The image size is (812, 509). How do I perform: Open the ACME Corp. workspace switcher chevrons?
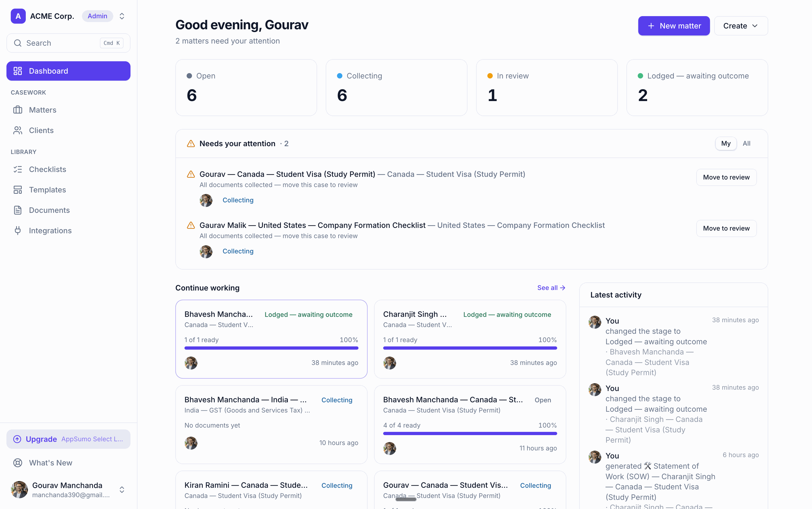click(x=122, y=16)
